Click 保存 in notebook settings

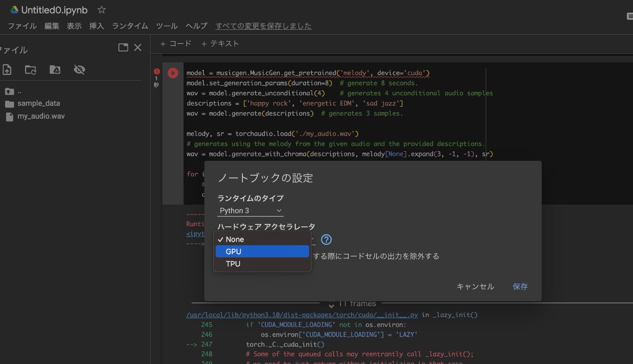[x=520, y=287]
